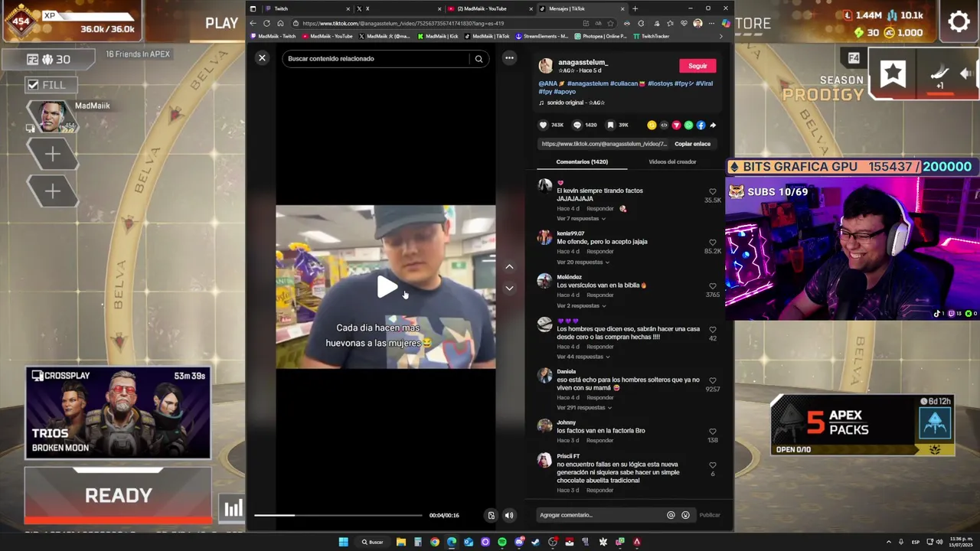
Task: Go to next video with down chevron
Action: [509, 288]
